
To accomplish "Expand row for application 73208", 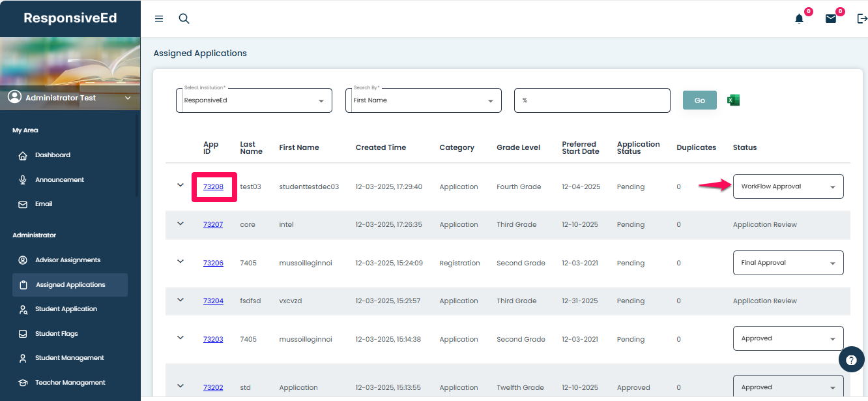I will [181, 185].
